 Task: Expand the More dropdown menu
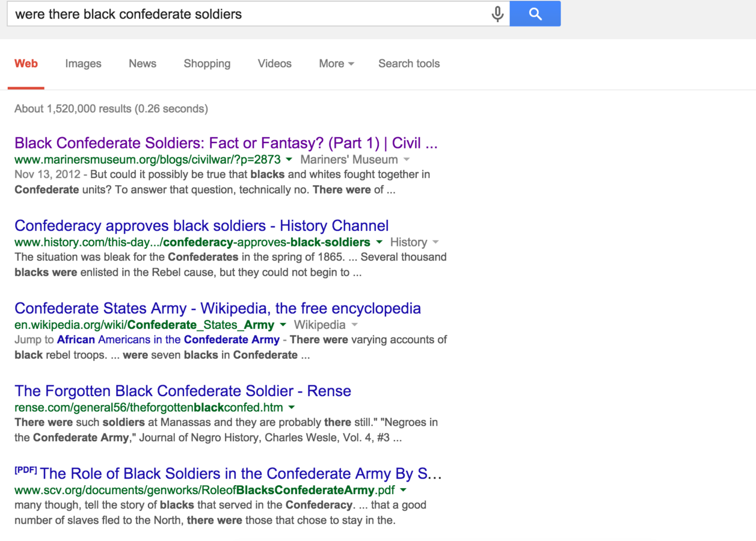click(336, 64)
